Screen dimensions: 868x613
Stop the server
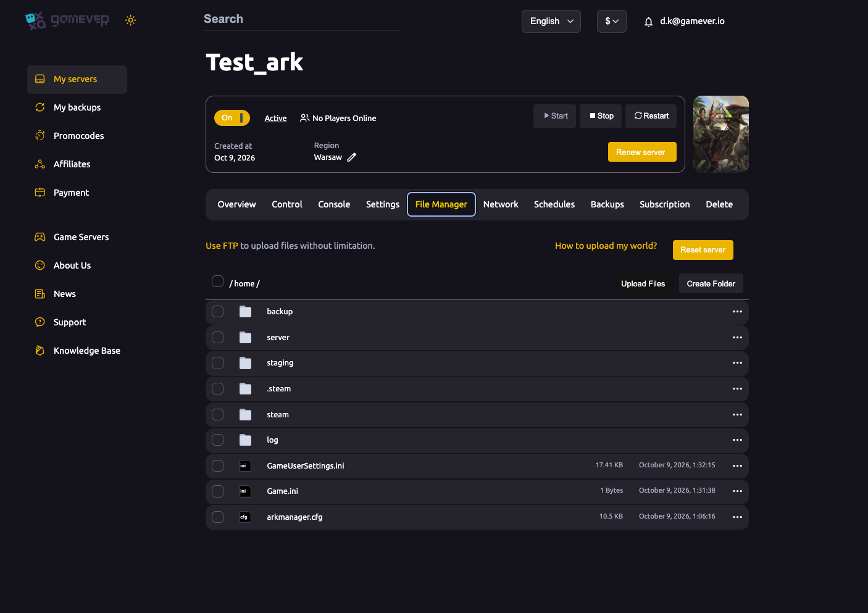pos(601,116)
